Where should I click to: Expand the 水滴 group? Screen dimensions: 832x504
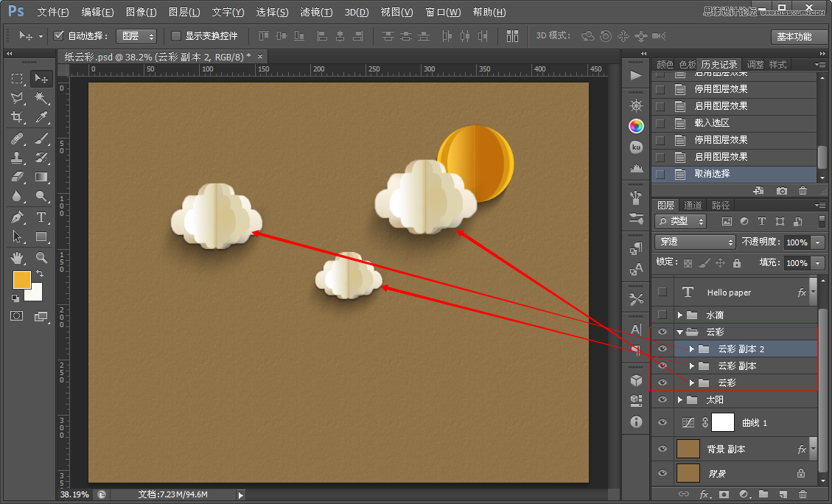click(x=679, y=315)
